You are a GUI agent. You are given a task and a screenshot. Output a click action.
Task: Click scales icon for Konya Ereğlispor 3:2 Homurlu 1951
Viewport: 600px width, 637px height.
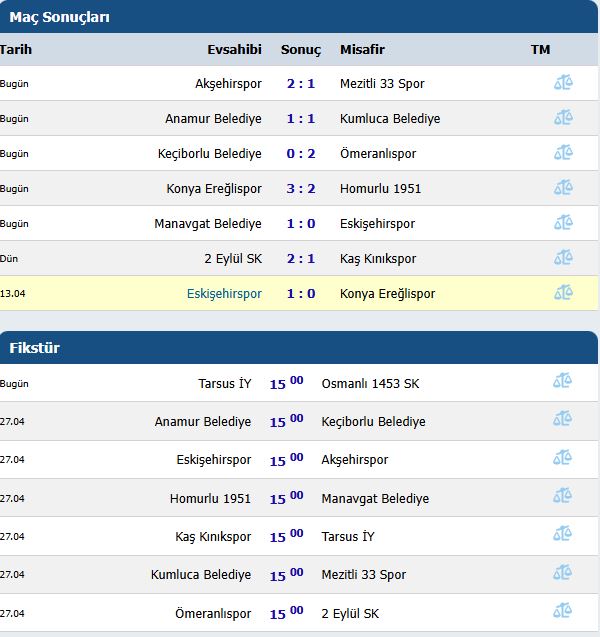point(563,187)
